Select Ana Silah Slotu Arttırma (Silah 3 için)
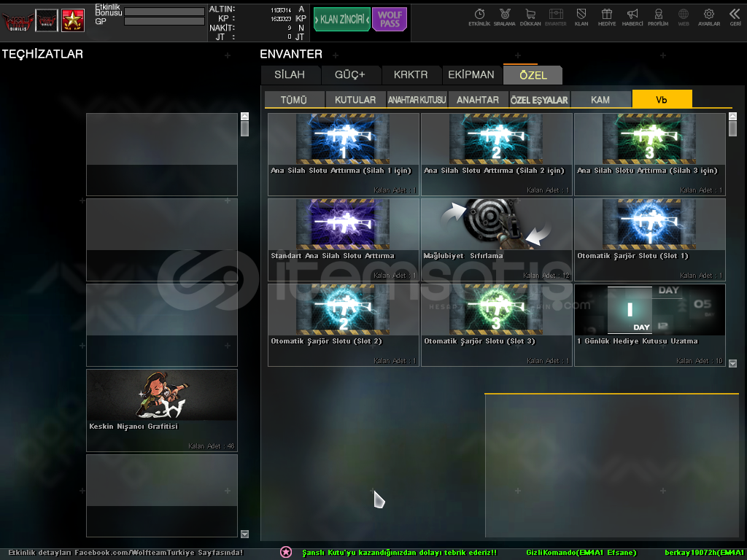 (650, 155)
